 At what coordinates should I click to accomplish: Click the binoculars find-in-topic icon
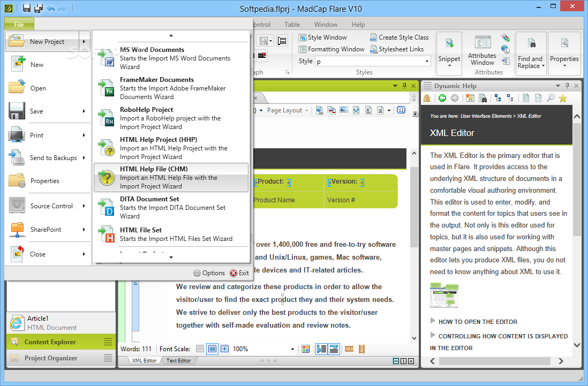pyautogui.click(x=483, y=98)
